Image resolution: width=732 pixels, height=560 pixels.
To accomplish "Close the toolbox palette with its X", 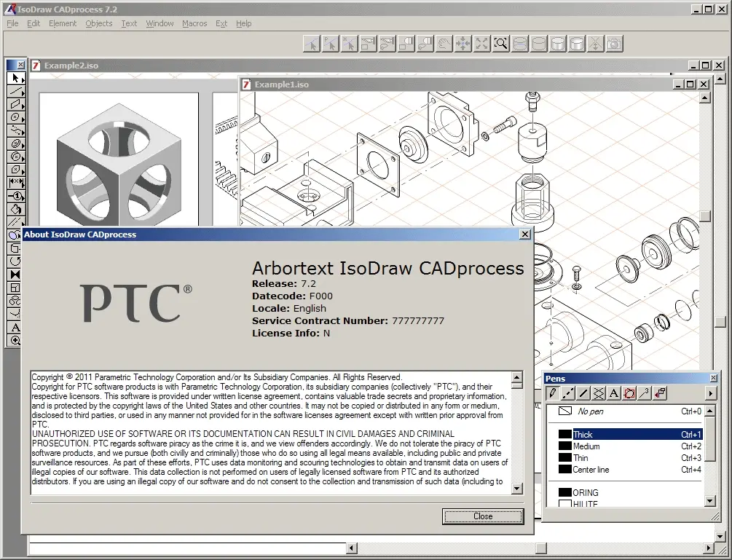I will point(21,65).
